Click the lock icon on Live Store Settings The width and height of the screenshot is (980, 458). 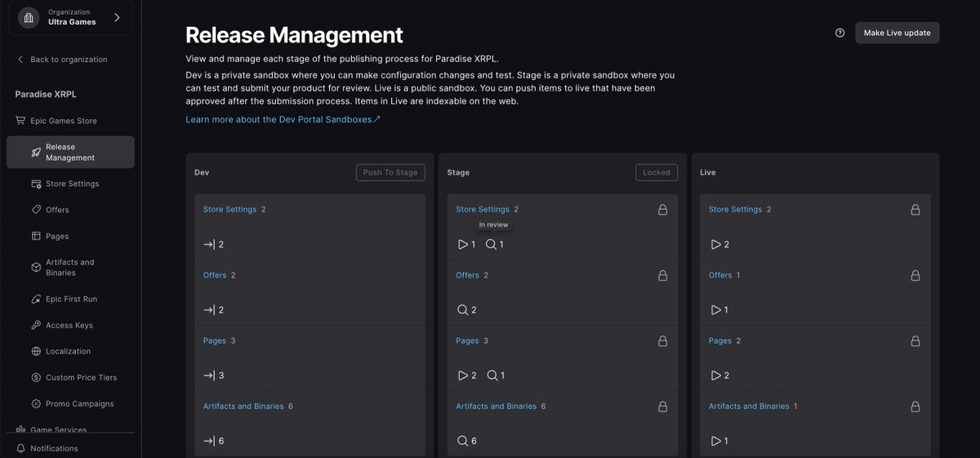915,210
